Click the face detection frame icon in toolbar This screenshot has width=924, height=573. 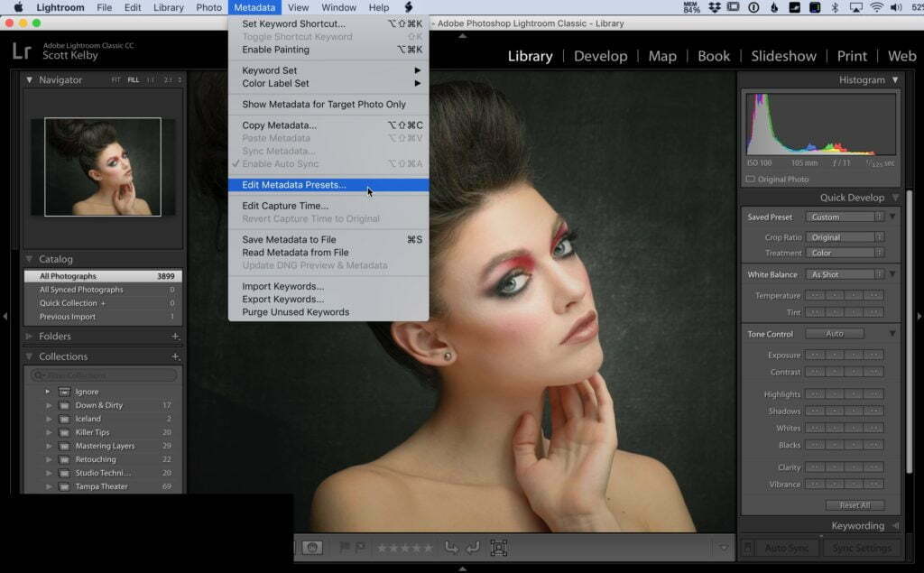(498, 548)
